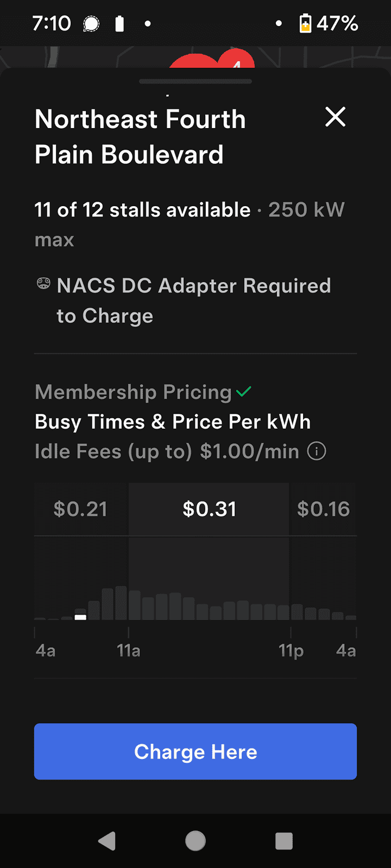
Task: Tap the NACS DC Adapter Required text
Action: [194, 301]
